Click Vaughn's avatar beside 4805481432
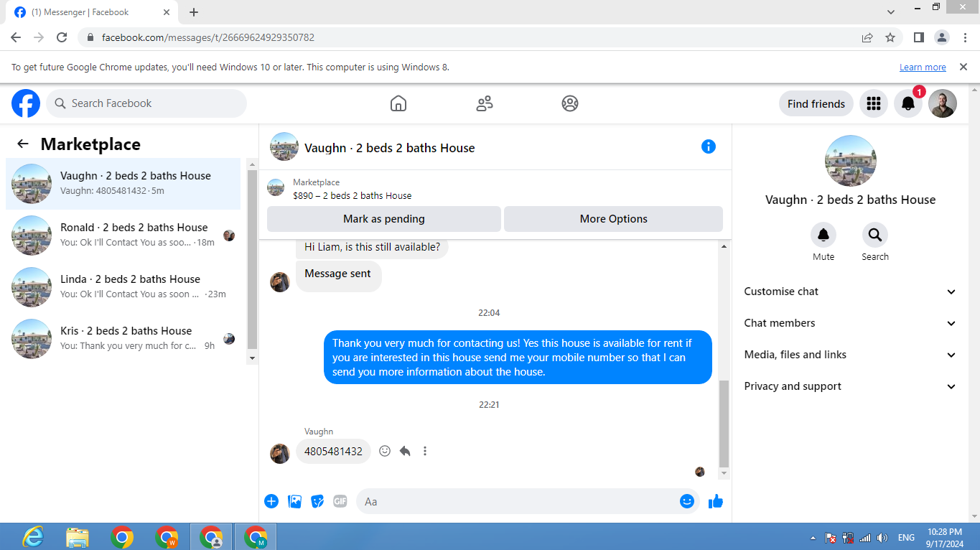The width and height of the screenshot is (980, 550). coord(280,453)
